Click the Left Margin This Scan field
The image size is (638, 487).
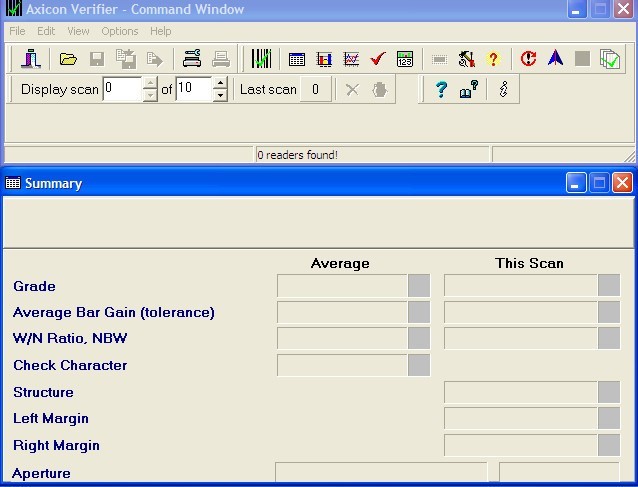[521, 418]
